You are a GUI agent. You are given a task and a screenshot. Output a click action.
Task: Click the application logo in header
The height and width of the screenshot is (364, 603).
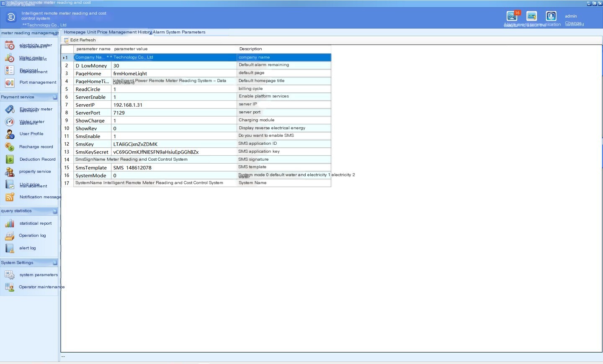point(11,17)
